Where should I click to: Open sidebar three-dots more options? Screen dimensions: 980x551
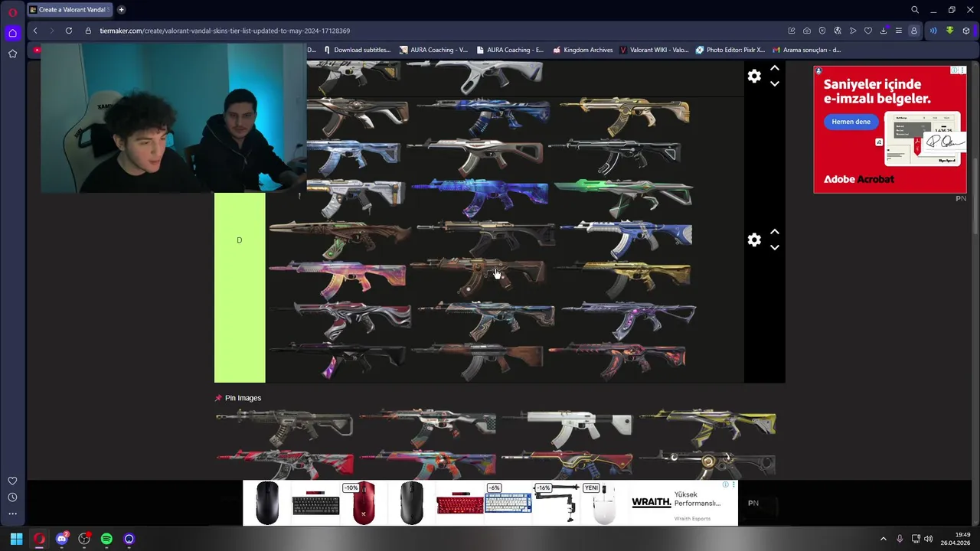(12, 514)
